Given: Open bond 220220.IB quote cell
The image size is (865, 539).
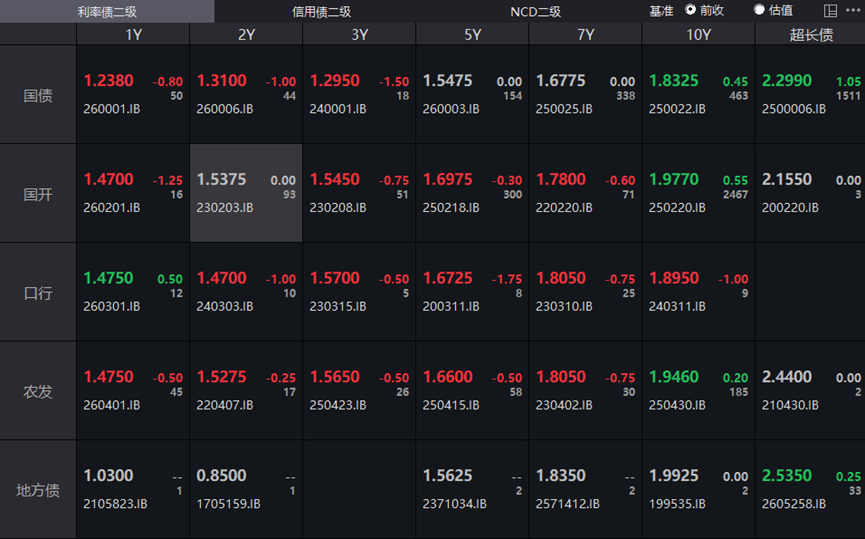Looking at the screenshot, I should (x=585, y=194).
